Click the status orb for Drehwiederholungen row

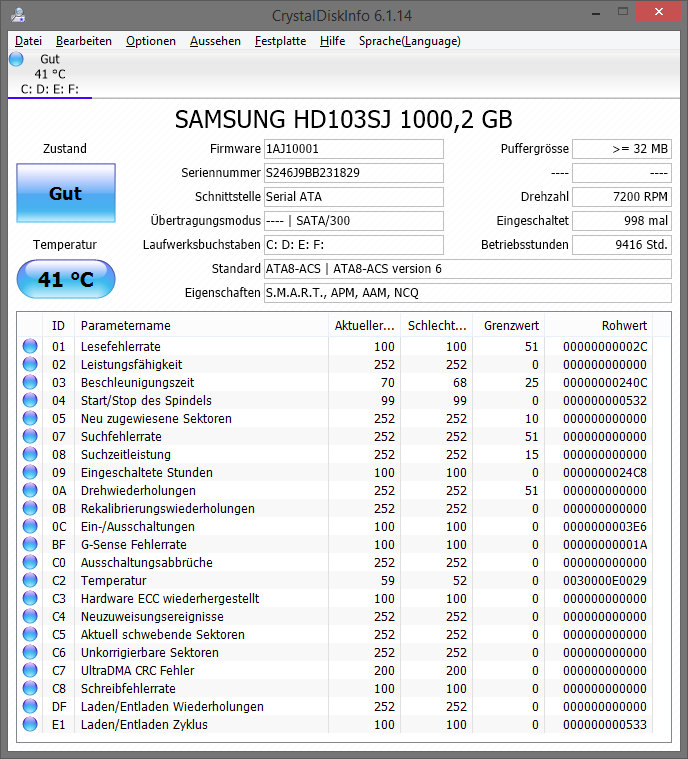(30, 490)
